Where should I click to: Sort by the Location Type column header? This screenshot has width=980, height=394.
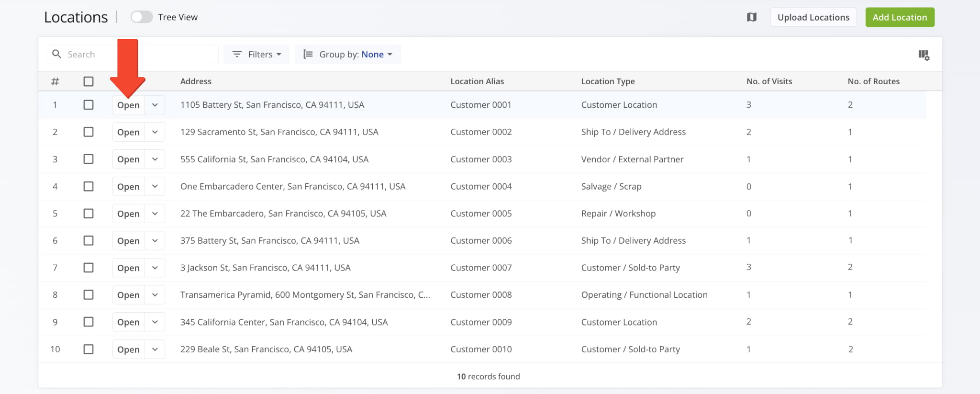608,81
